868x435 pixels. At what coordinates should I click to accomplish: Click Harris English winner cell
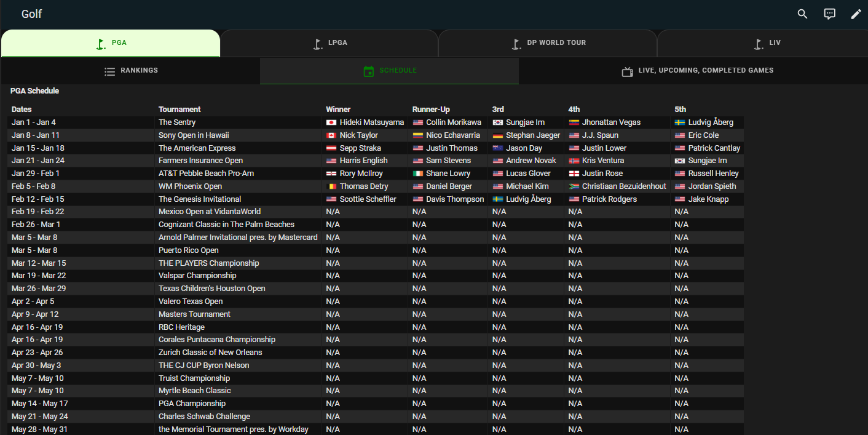(365, 161)
